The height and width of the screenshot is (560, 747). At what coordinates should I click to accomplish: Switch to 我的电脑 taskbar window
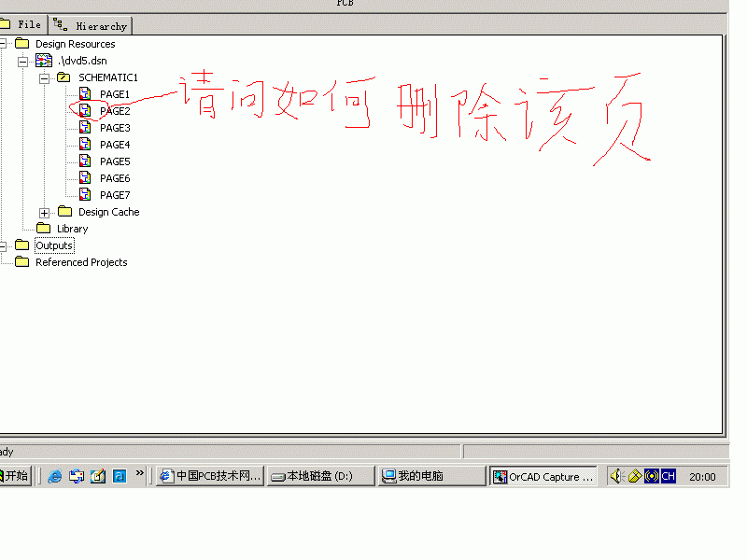point(431,476)
